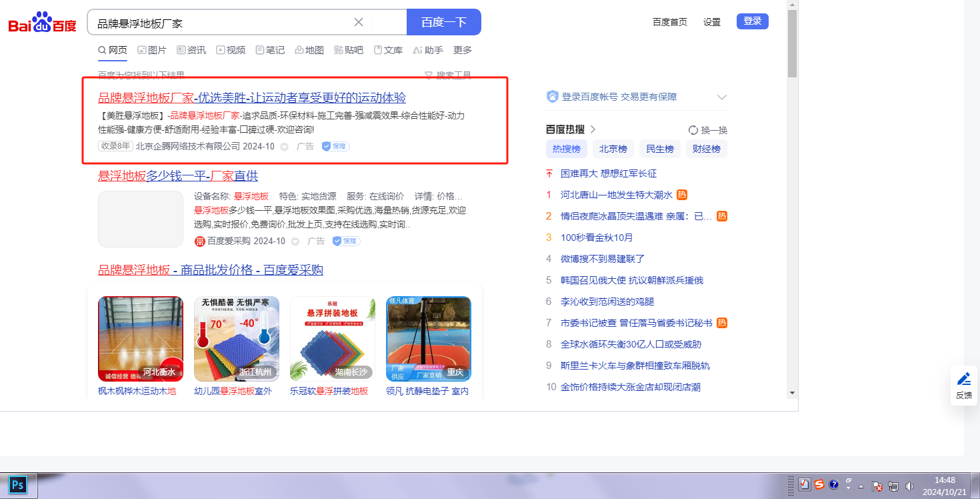Click the Baidu logo
This screenshot has height=499, width=980.
pyautogui.click(x=43, y=23)
